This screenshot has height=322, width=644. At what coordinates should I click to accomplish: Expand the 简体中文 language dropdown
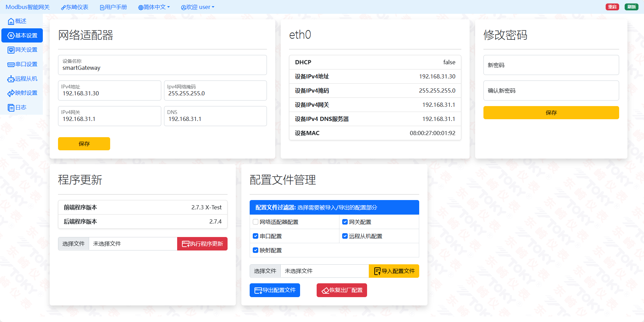click(x=154, y=7)
